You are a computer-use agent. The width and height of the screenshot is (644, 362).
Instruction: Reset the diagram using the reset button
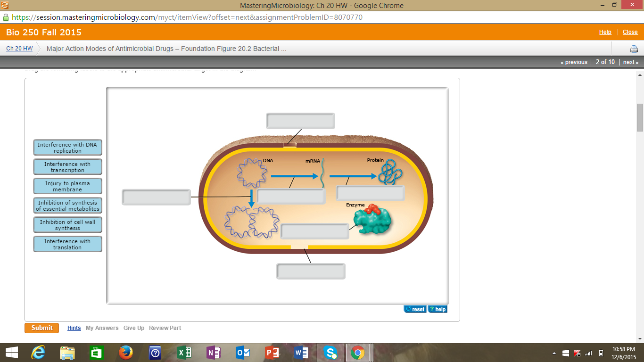click(414, 309)
